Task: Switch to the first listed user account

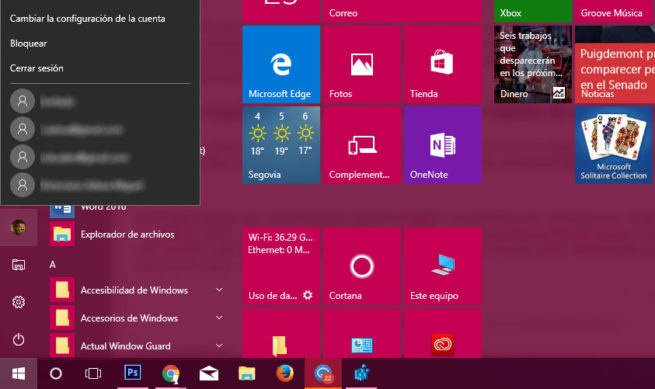Action: (100, 101)
